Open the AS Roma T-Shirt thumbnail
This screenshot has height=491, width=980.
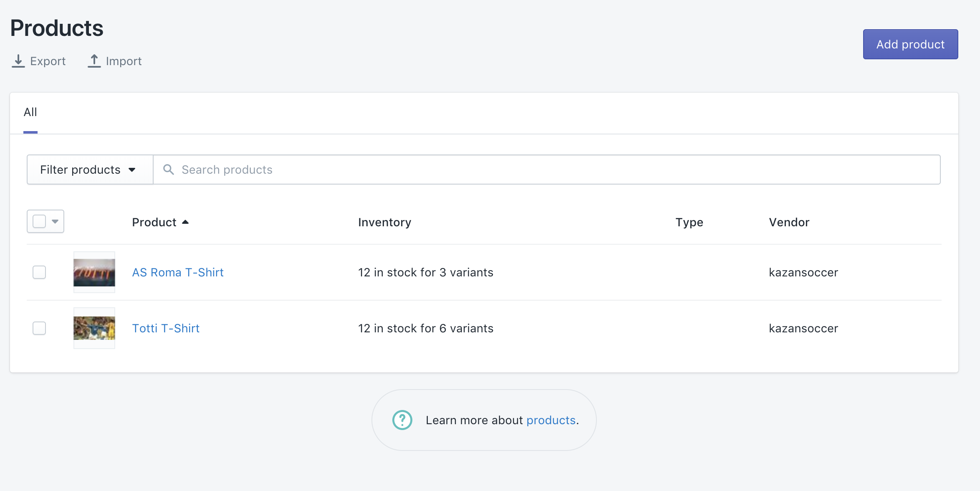point(94,272)
